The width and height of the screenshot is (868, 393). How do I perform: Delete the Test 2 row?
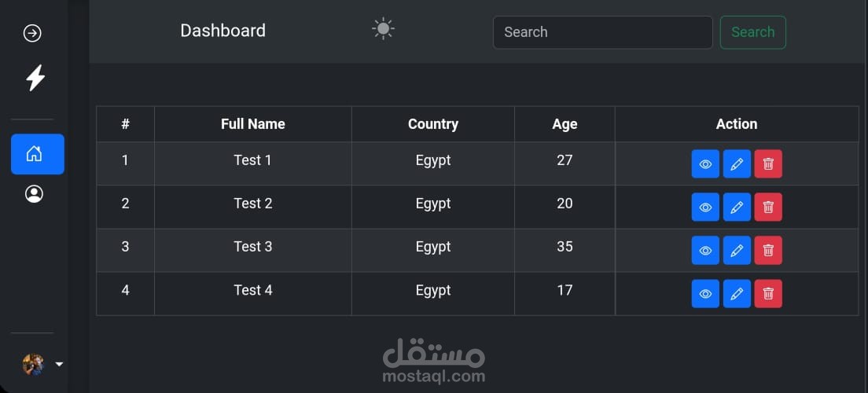[768, 208]
